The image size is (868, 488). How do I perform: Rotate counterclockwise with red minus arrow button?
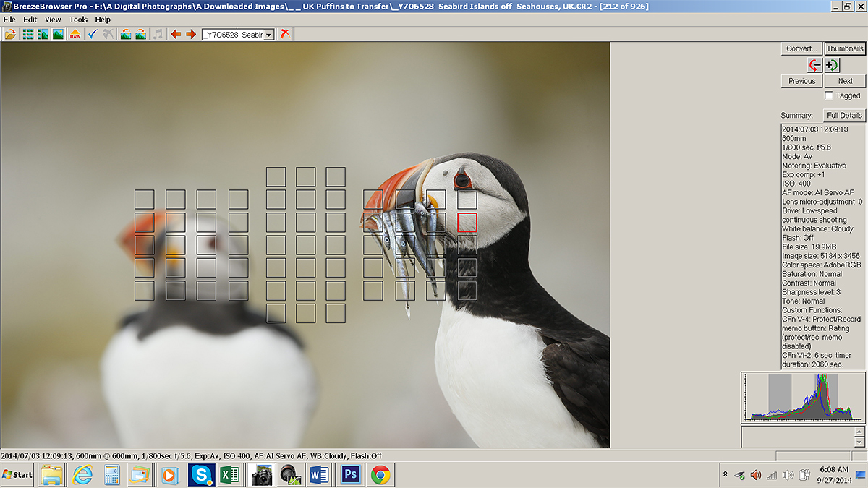coord(814,65)
